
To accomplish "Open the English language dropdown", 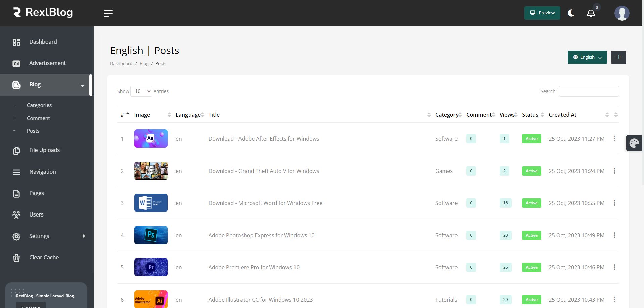I will point(587,57).
